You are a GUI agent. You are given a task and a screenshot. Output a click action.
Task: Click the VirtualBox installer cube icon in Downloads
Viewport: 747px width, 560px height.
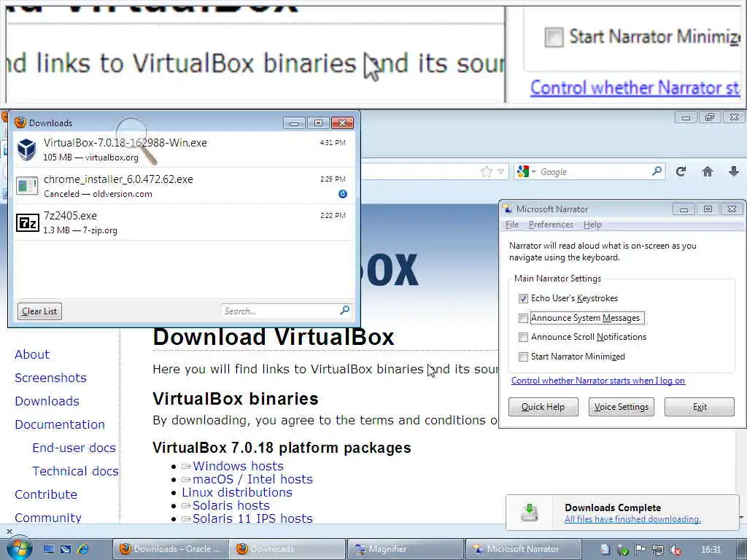pos(27,149)
